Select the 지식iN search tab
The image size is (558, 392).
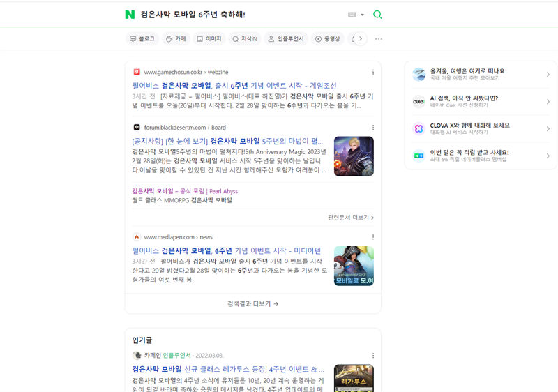(244, 39)
